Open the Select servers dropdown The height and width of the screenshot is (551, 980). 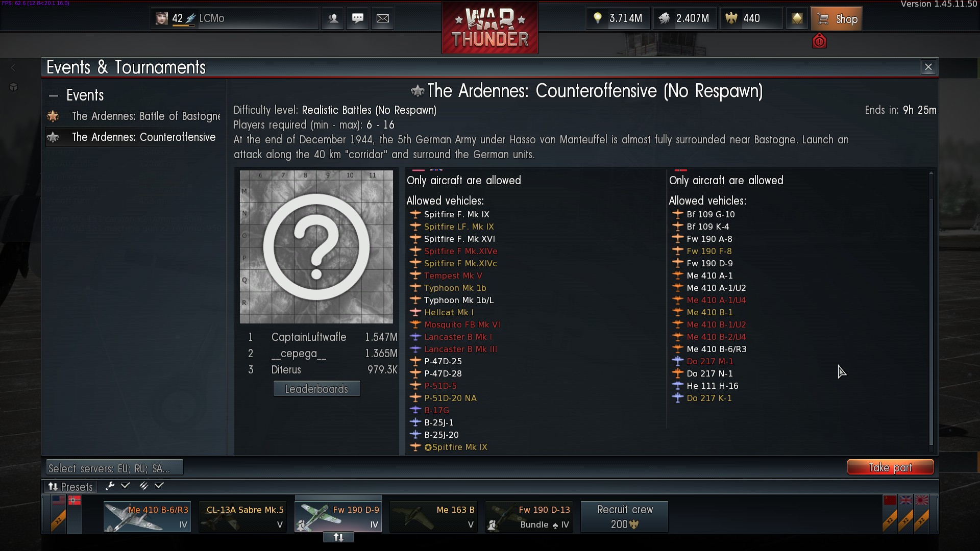[115, 468]
